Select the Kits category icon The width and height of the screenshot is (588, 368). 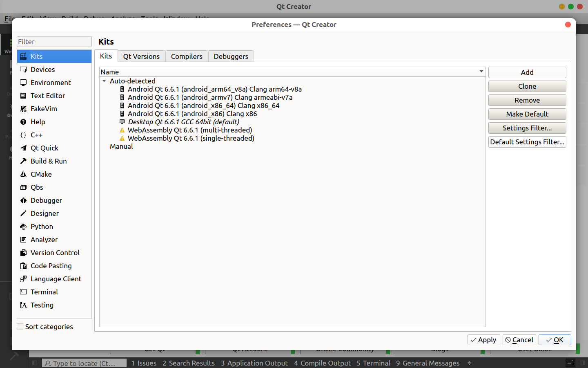pos(23,56)
